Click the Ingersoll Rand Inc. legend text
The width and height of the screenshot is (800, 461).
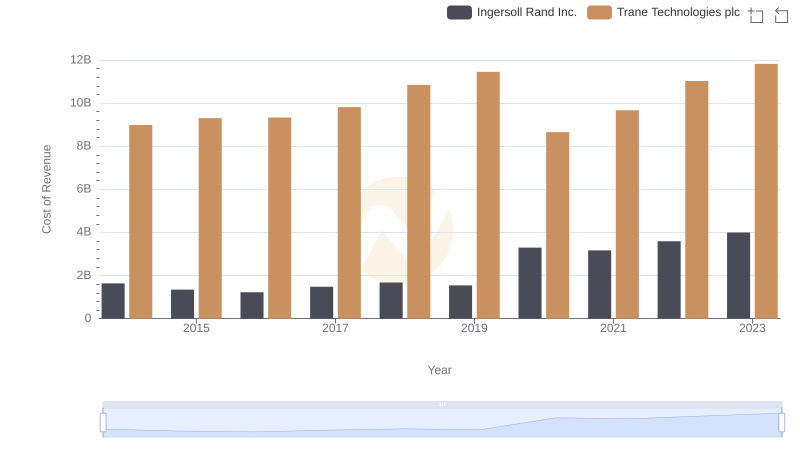[x=527, y=12]
